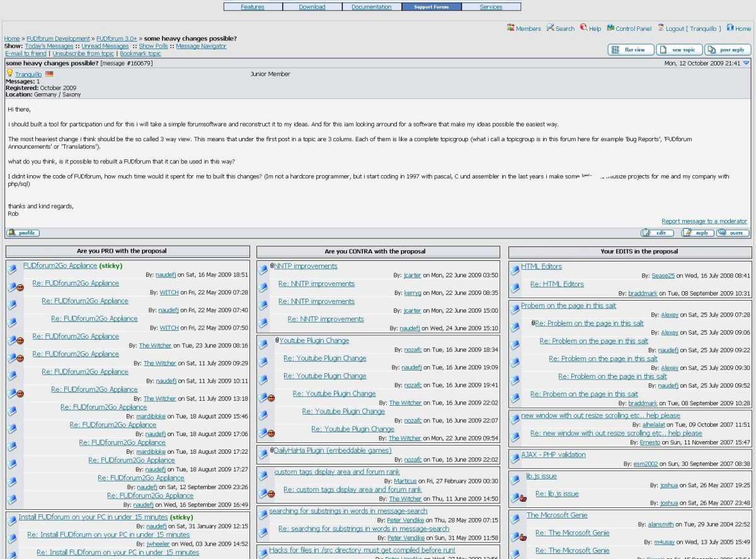Click the German flag icon next to Tranquillo

pyautogui.click(x=49, y=74)
